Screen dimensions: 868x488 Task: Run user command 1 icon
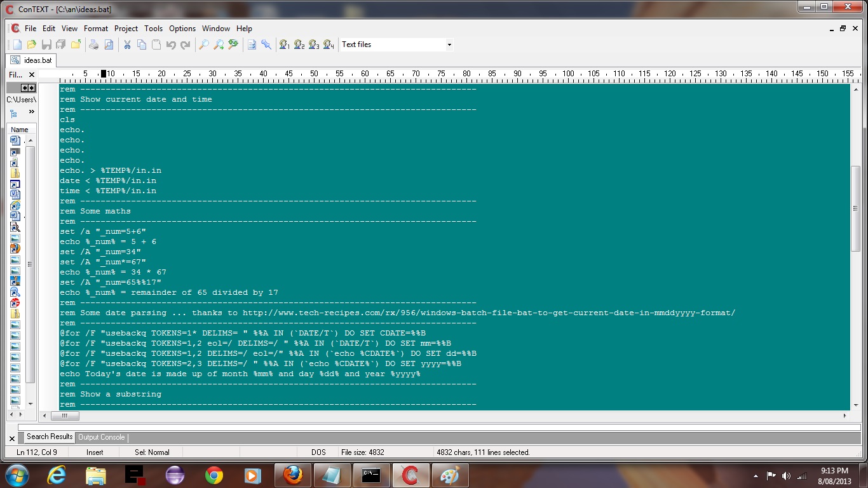(x=285, y=44)
